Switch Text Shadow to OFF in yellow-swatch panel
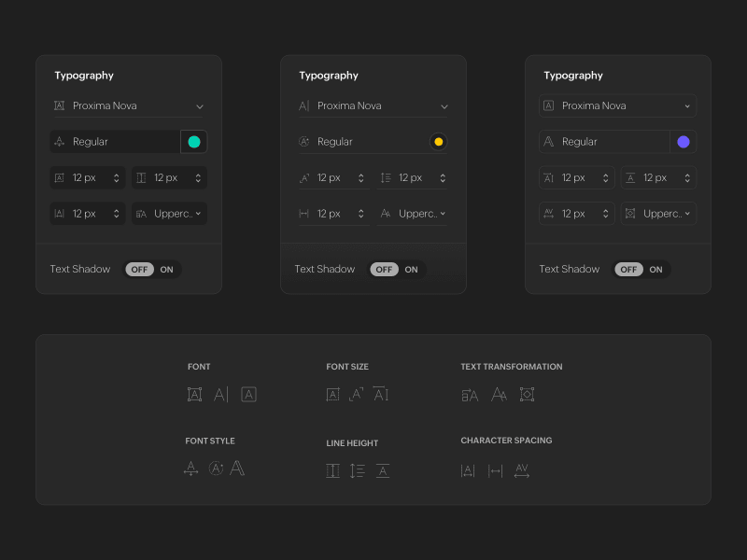This screenshot has height=560, width=747. [x=384, y=270]
